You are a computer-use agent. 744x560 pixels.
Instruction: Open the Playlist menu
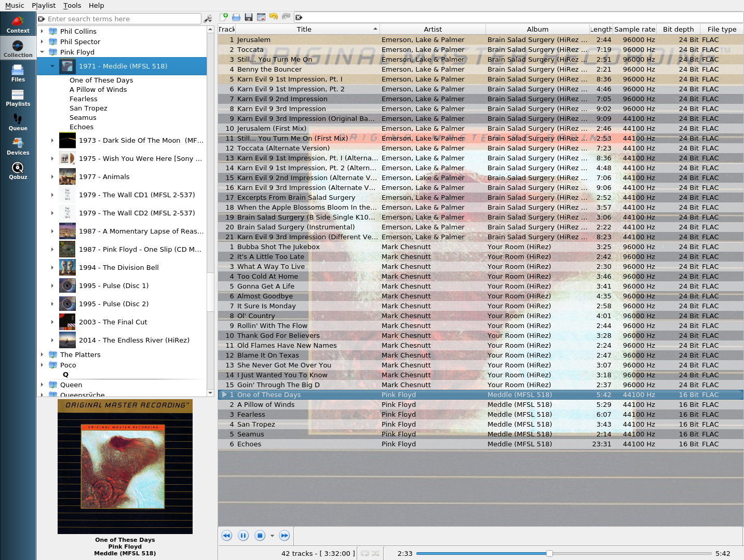coord(44,5)
